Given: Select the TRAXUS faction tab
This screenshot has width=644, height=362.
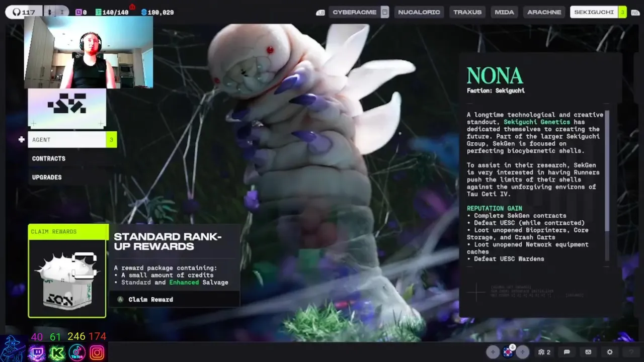Looking at the screenshot, I should (467, 12).
